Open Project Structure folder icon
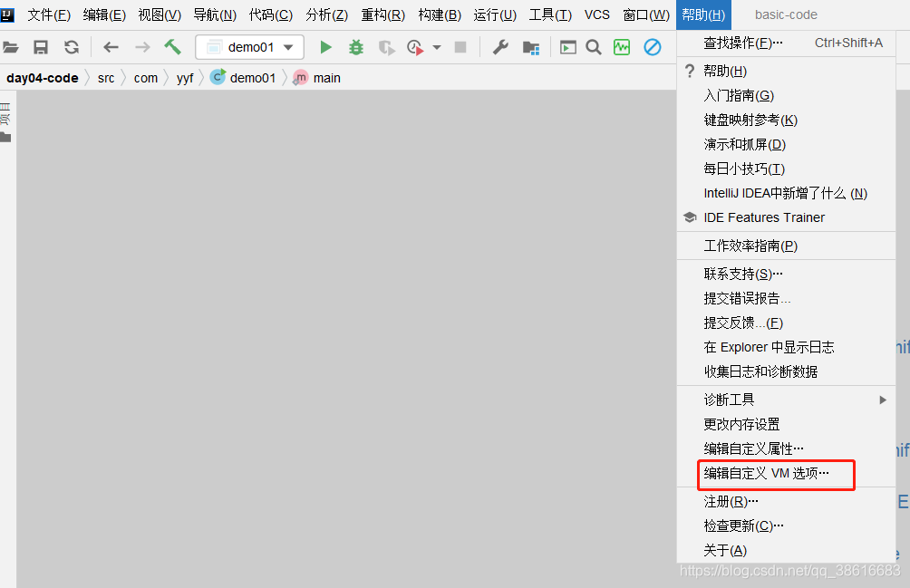The width and height of the screenshot is (910, 588). pos(531,47)
